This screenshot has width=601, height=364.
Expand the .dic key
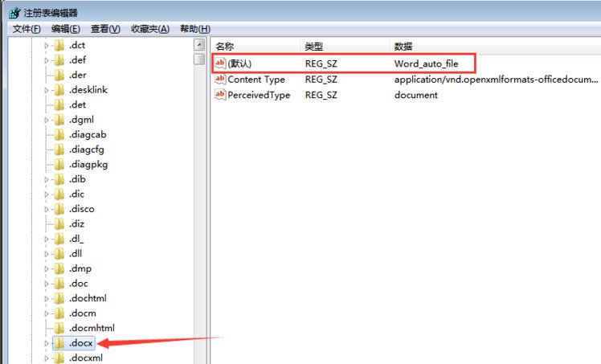[47, 194]
